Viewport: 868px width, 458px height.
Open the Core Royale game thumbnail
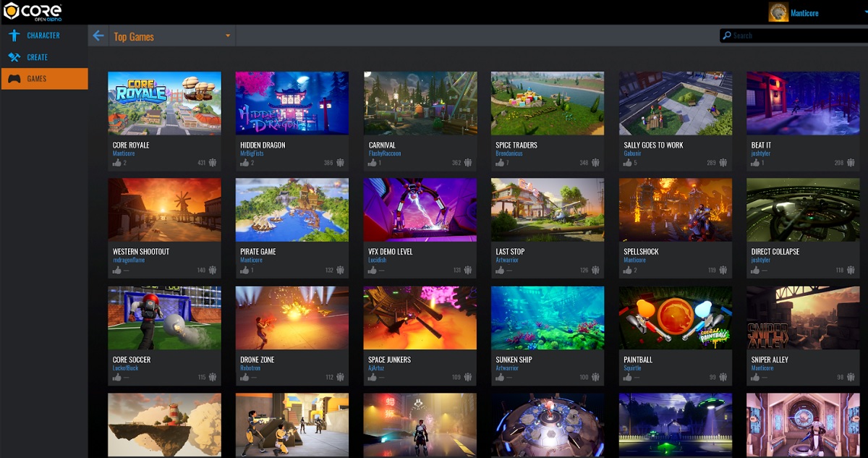click(x=165, y=103)
